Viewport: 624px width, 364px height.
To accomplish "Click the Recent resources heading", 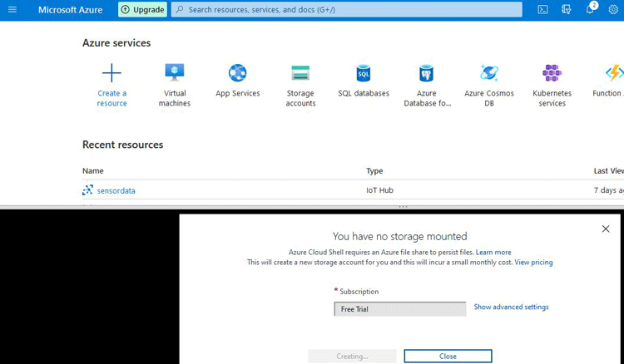I will (x=122, y=145).
